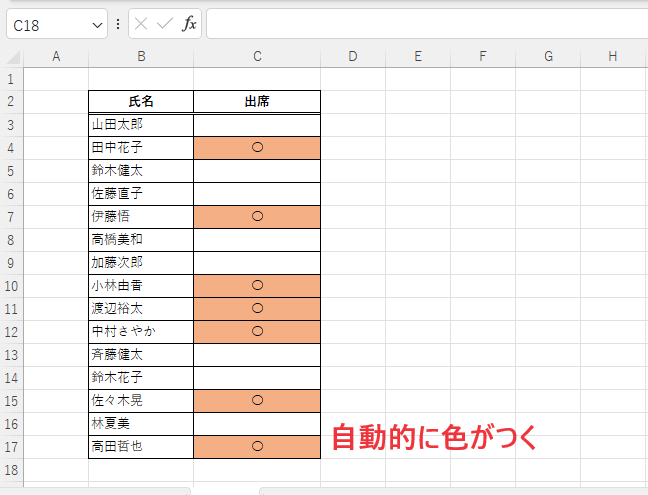Select row 5 header
The width and height of the screenshot is (648, 495).
point(11,171)
